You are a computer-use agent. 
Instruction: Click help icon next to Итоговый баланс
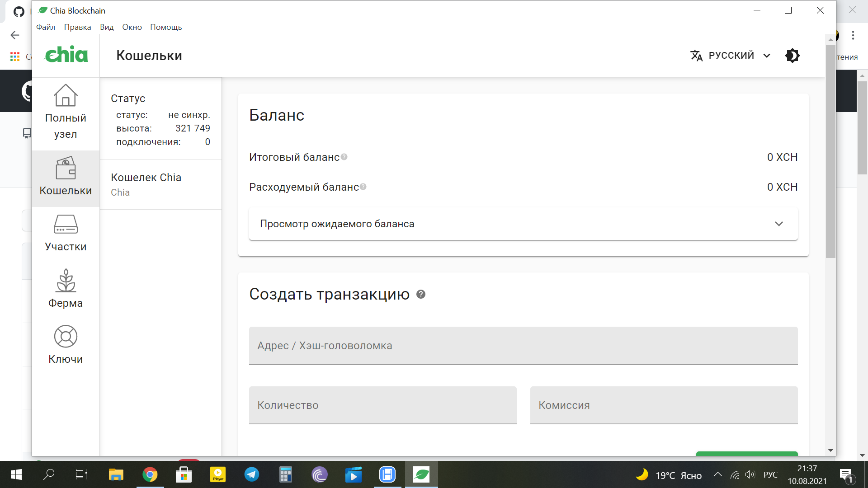point(344,157)
